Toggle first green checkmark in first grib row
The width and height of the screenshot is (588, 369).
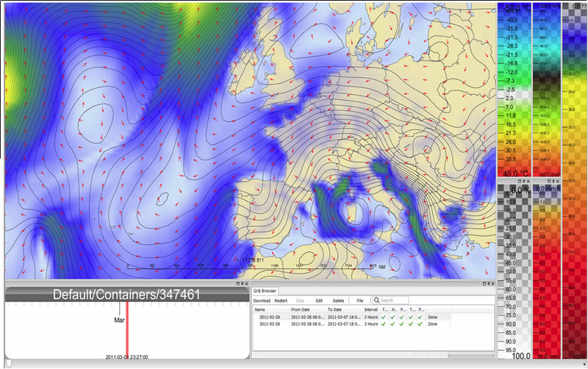pyautogui.click(x=384, y=317)
